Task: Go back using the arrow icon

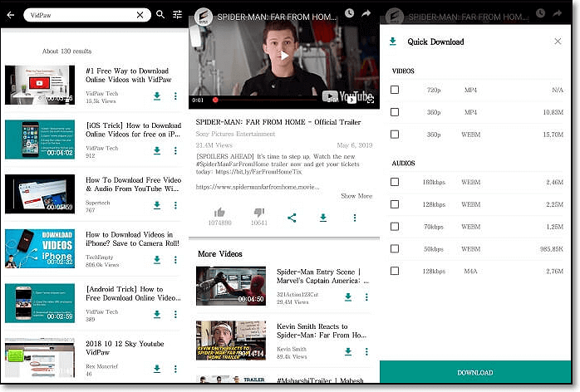Action: 11,15
